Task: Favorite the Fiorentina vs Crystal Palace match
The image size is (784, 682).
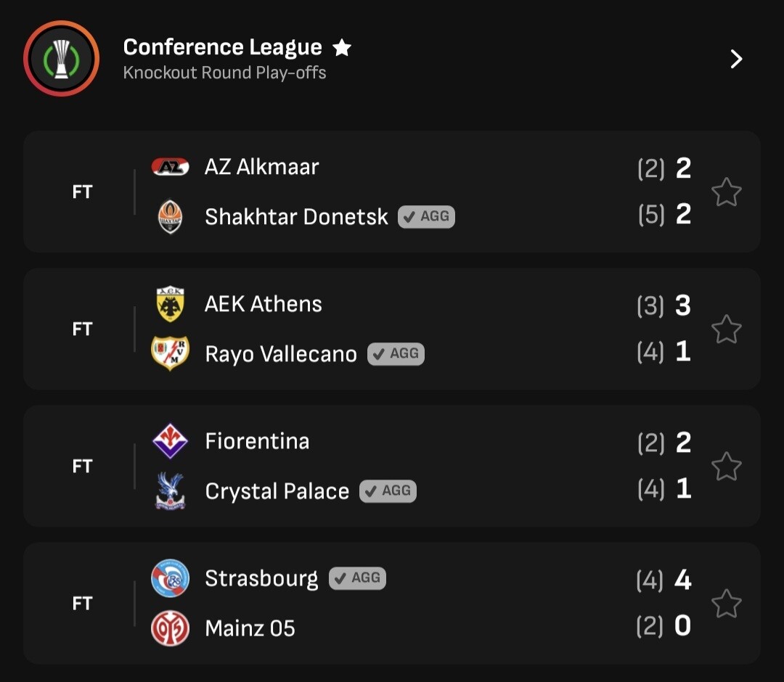Action: pyautogui.click(x=726, y=467)
